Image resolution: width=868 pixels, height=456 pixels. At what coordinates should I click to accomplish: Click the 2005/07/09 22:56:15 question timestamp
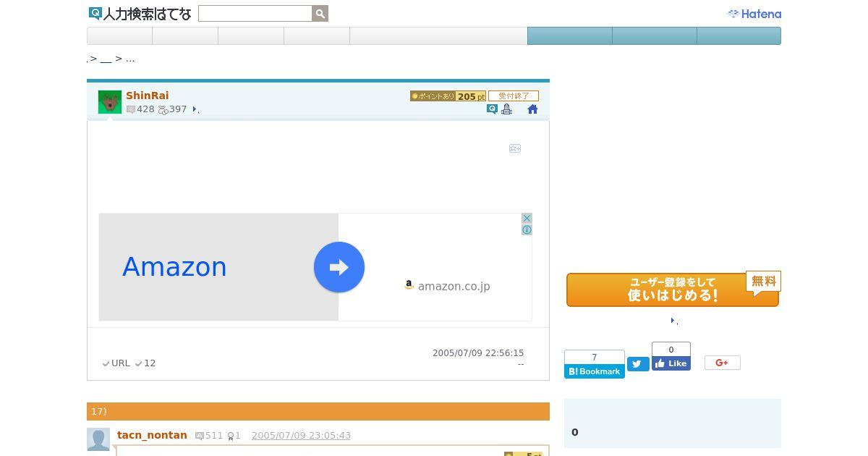[478, 353]
